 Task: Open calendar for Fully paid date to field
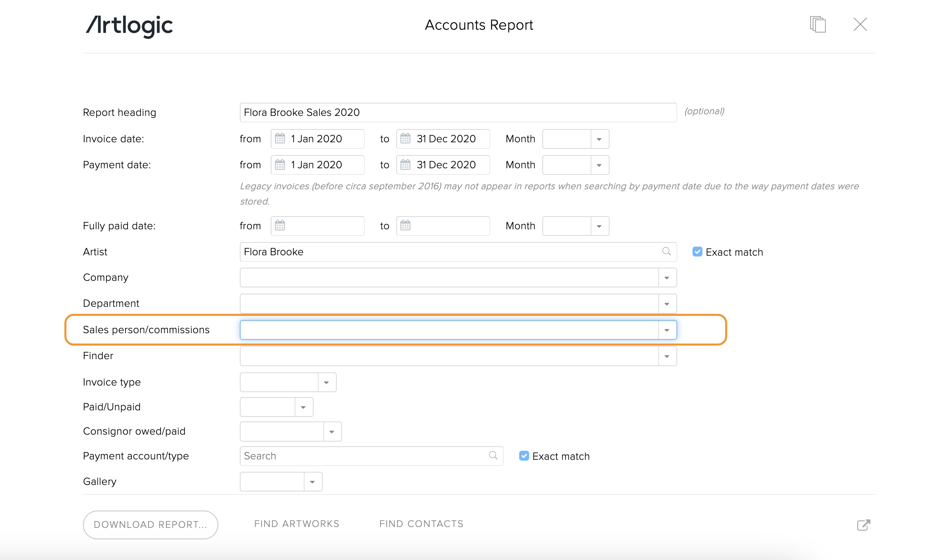(405, 226)
